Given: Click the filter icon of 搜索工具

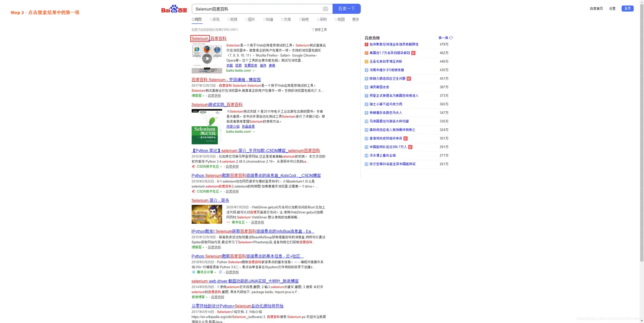Looking at the screenshot, I should pos(313,30).
